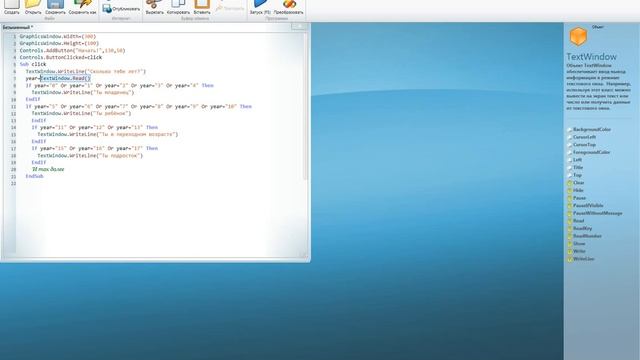This screenshot has height=360, width=640.
Task: Select the CursorLeft property
Action: (x=584, y=137)
